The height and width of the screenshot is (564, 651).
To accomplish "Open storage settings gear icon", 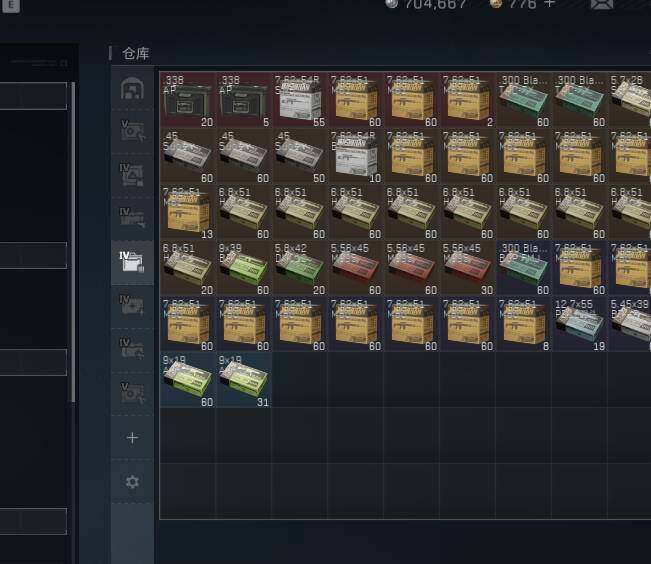I will click(132, 481).
